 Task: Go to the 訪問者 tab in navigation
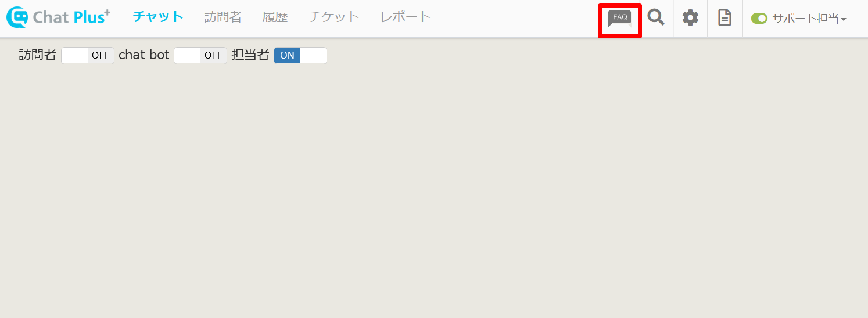tap(223, 17)
